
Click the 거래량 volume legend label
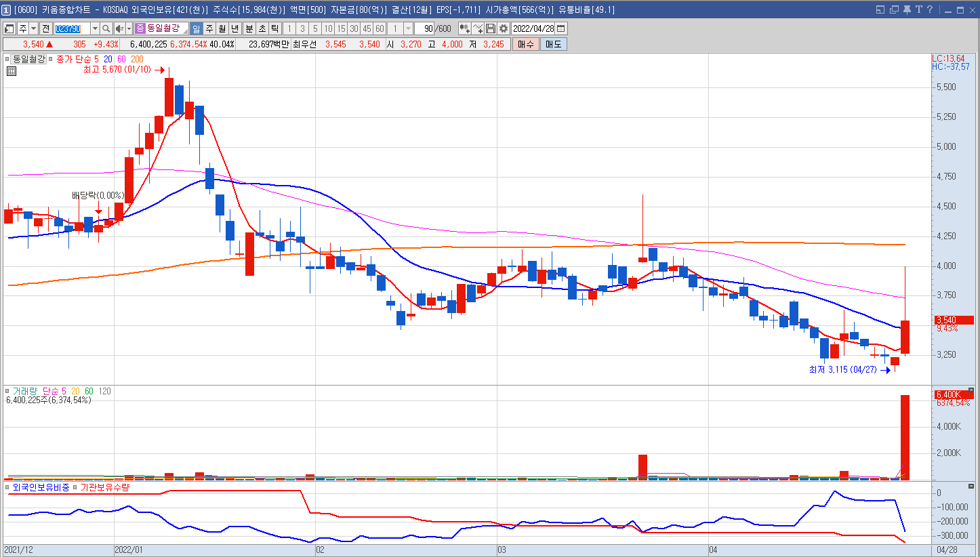(26, 391)
